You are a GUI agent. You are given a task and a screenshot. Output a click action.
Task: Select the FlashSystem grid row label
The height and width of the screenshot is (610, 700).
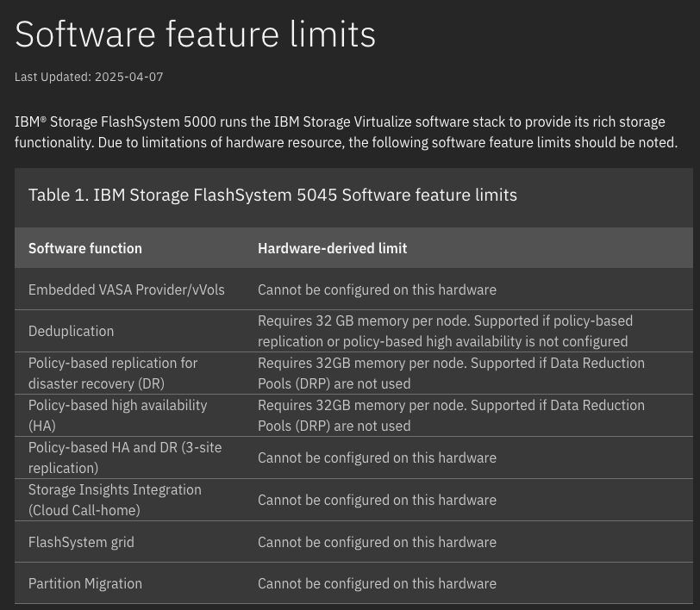tap(81, 542)
